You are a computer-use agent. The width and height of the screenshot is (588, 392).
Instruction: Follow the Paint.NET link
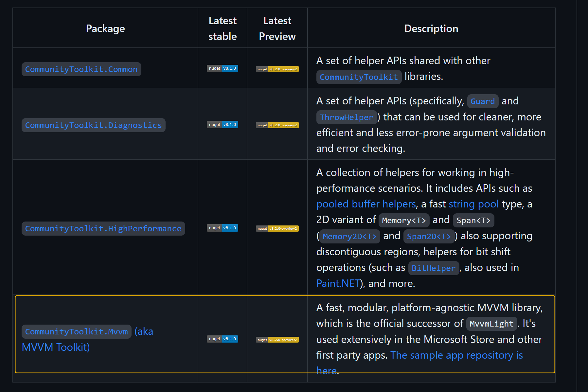coord(338,283)
